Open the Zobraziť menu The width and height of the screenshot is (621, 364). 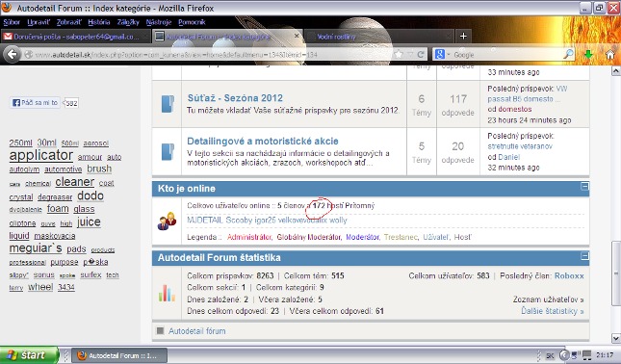point(69,22)
